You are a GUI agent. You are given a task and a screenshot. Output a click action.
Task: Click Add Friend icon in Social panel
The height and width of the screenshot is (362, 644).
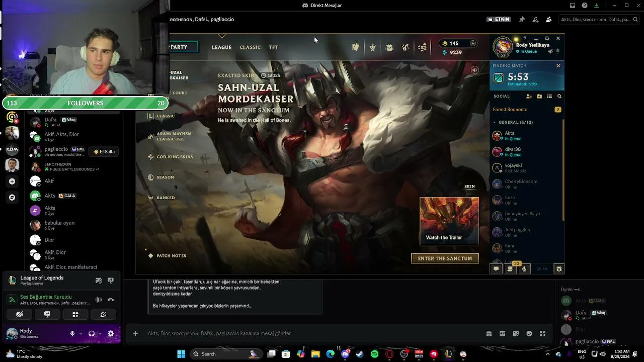pyautogui.click(x=529, y=96)
